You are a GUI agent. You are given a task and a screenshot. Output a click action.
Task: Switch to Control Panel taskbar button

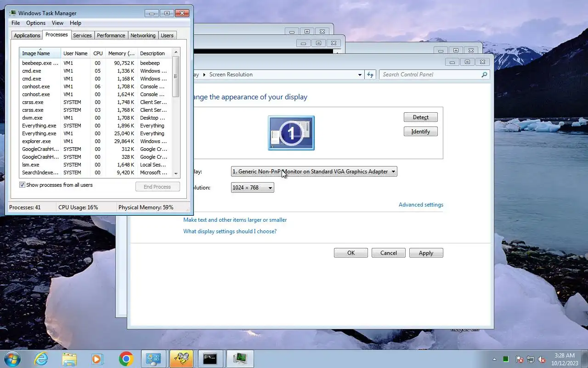point(153,359)
